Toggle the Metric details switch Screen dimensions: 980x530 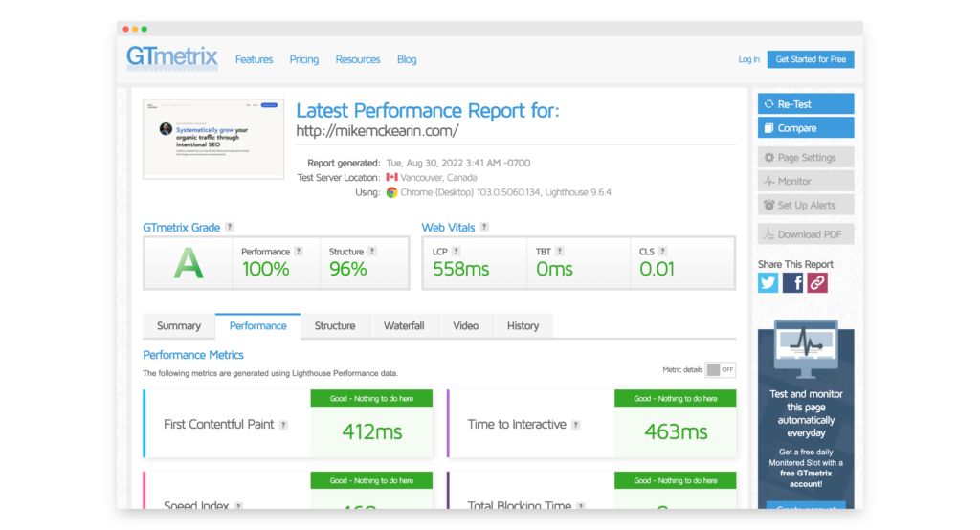coord(720,370)
